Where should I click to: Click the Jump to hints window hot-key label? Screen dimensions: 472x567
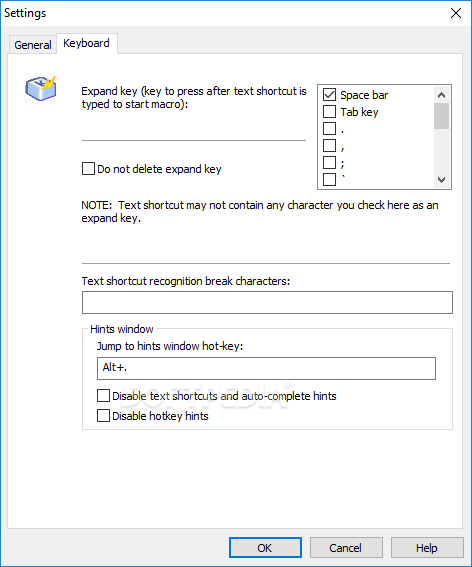pyautogui.click(x=170, y=346)
